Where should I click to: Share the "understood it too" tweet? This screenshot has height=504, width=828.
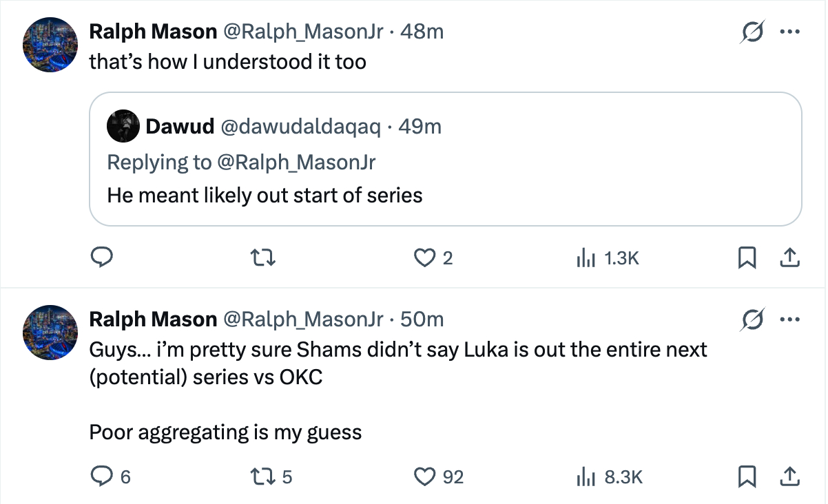click(x=789, y=258)
